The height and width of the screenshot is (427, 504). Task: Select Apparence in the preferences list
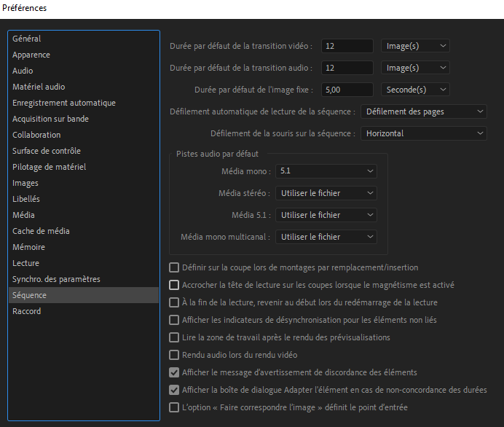[x=84, y=55]
